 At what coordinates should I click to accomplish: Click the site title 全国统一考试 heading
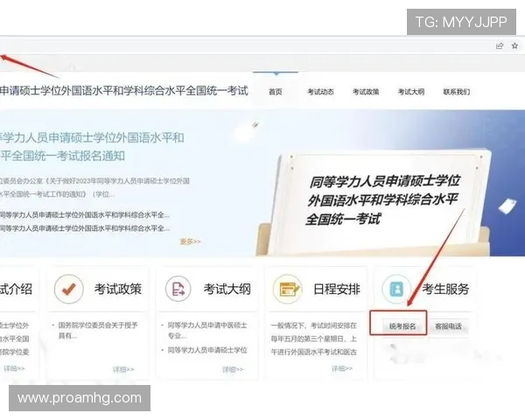[x=124, y=91]
